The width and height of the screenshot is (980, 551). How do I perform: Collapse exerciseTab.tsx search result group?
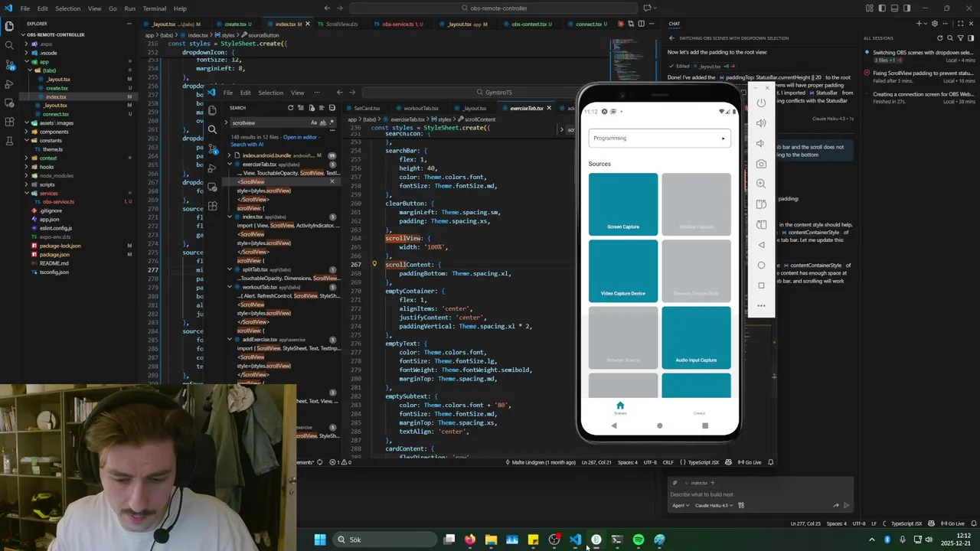pos(229,164)
